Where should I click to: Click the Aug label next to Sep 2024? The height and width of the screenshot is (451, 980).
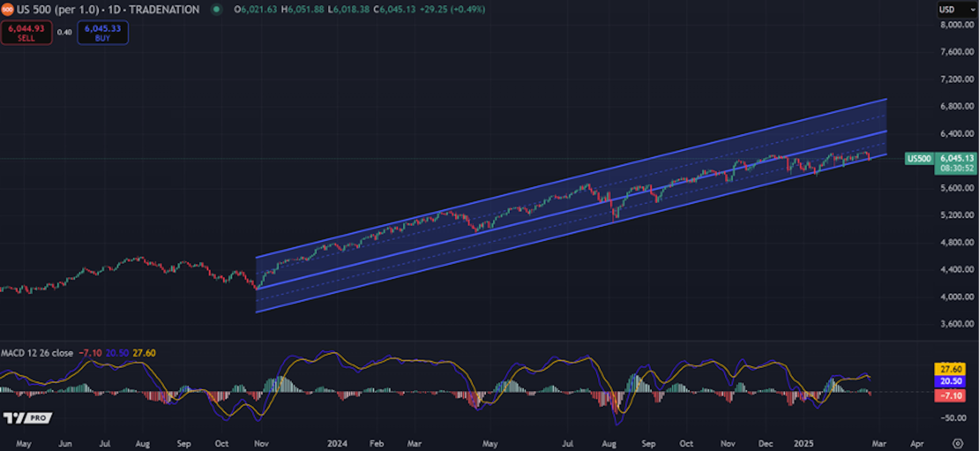click(609, 444)
